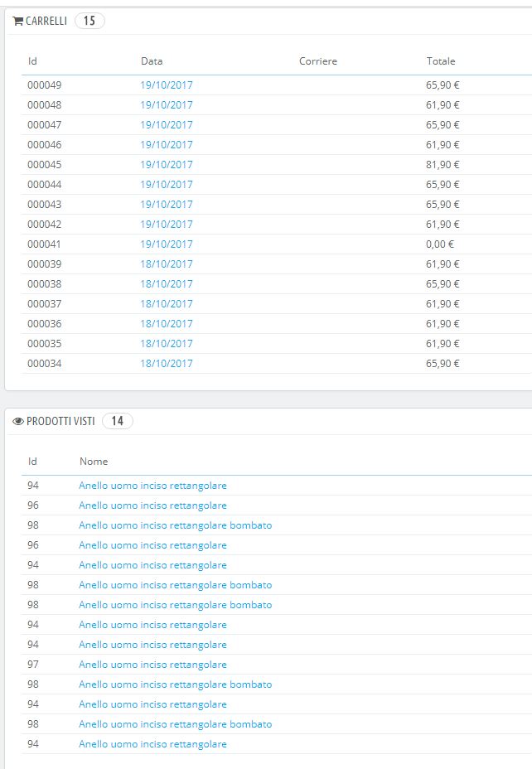Click the 61,90 € total of cart 000039
The width and height of the screenshot is (532, 769).
[443, 264]
